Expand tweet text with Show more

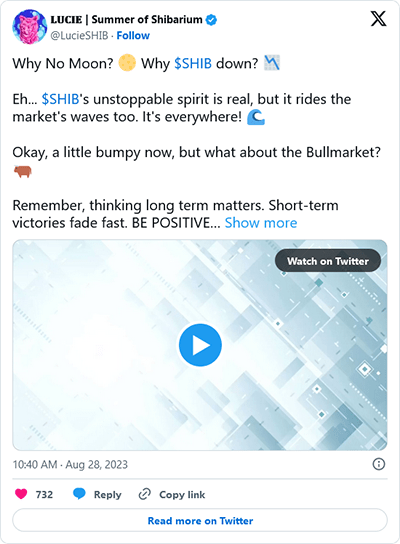pyautogui.click(x=261, y=223)
